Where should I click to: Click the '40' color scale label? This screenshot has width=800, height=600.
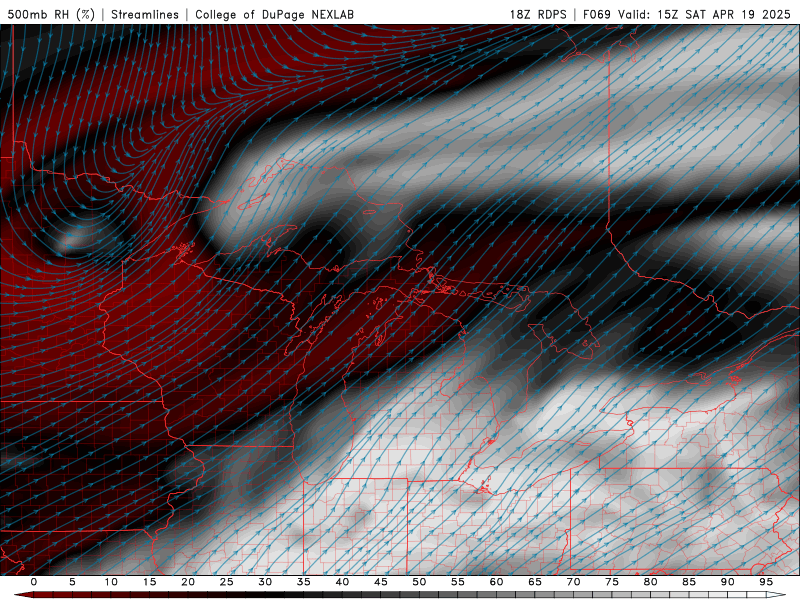click(x=342, y=582)
